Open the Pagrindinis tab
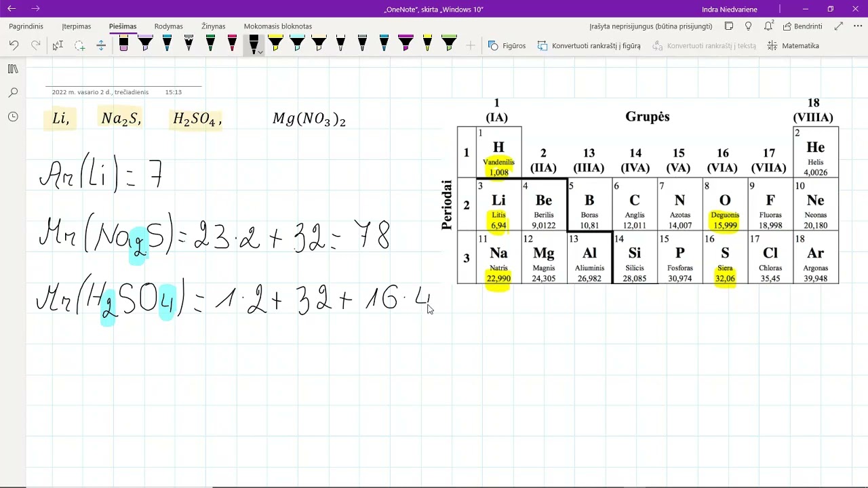Viewport: 868px width, 488px height. [26, 26]
